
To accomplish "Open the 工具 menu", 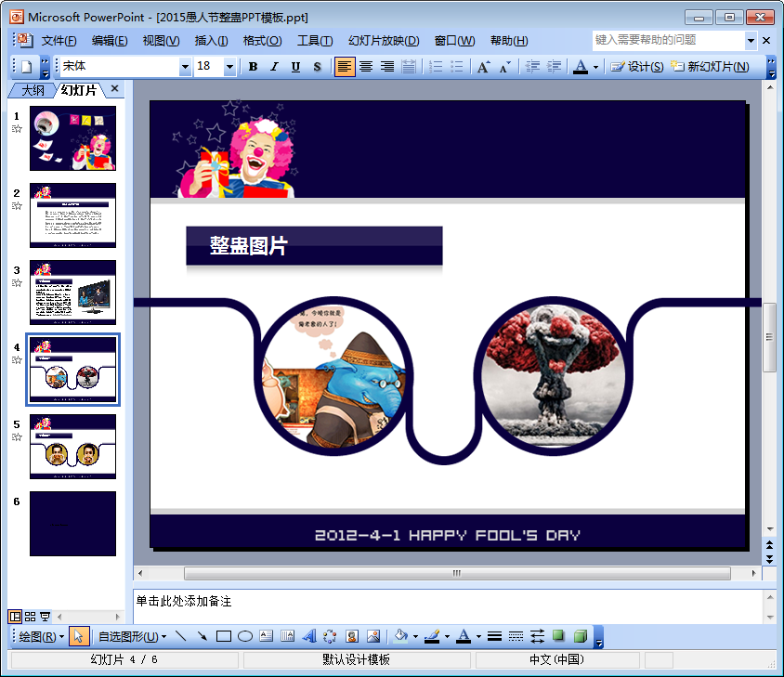I will coord(315,41).
